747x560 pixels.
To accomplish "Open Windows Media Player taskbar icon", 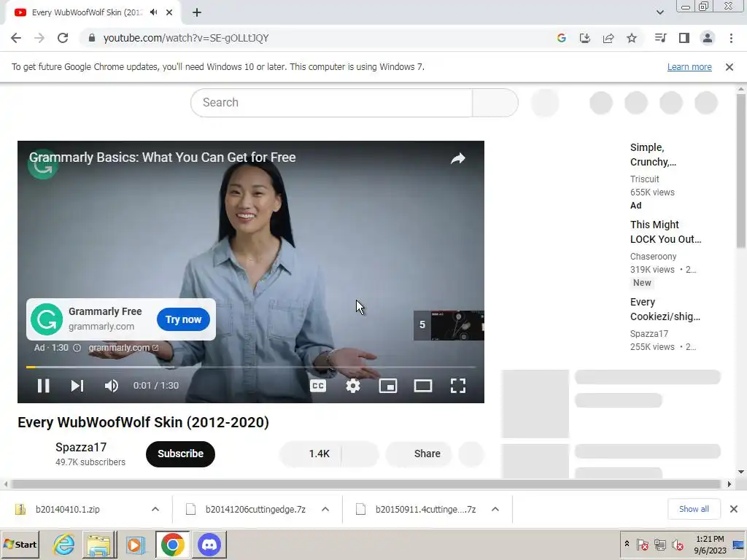I will 135,544.
